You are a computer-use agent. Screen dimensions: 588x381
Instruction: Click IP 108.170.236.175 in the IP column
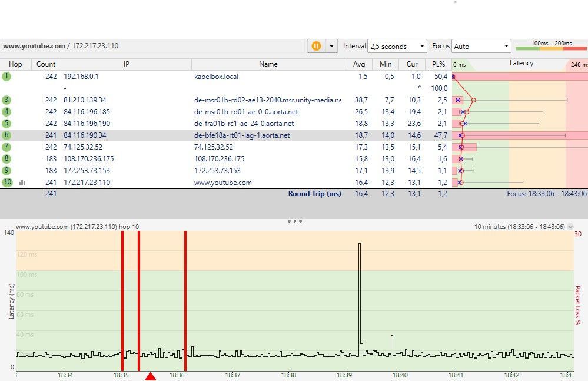(88, 159)
